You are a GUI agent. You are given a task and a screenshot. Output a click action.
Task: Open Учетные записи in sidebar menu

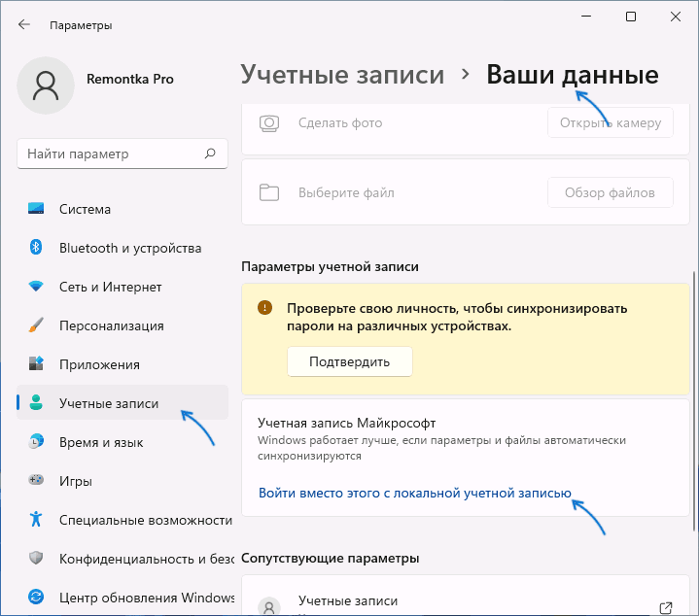coord(109,403)
